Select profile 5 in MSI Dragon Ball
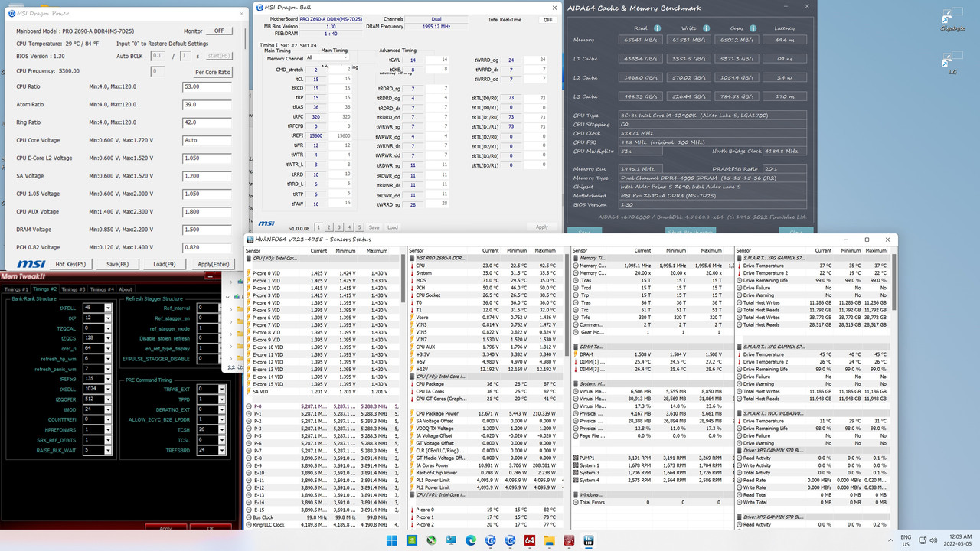This screenshot has height=551, width=980. pyautogui.click(x=358, y=227)
